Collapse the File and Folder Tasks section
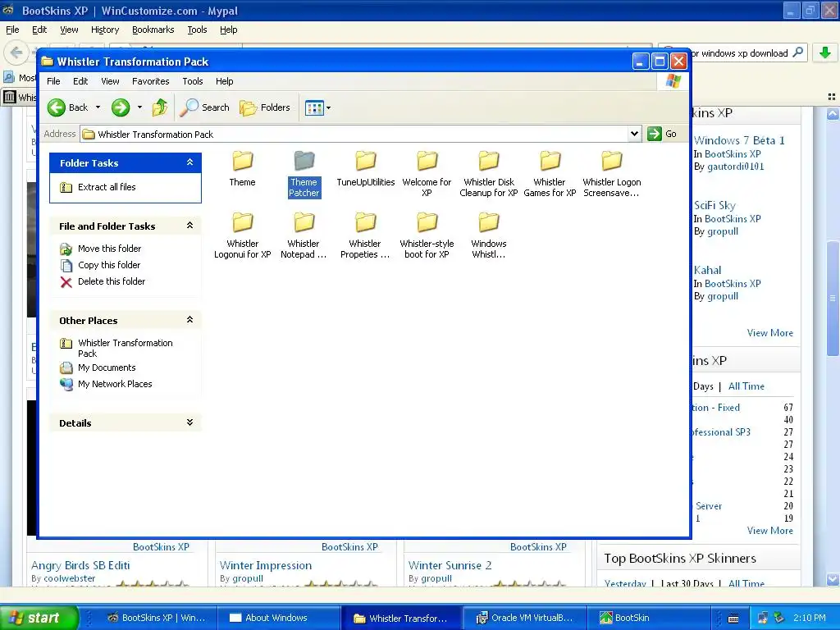The width and height of the screenshot is (840, 630). point(189,226)
